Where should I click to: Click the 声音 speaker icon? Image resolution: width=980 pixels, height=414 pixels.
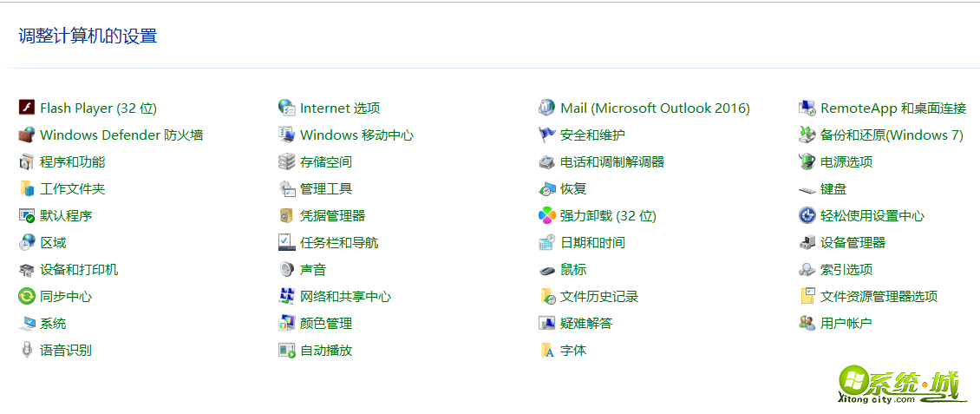[286, 269]
